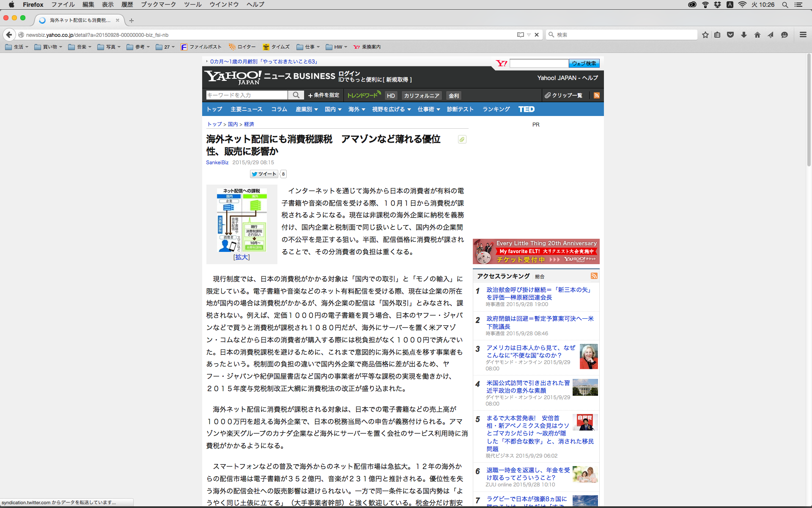Click the bookmark star icon
The width and height of the screenshot is (812, 508).
(705, 35)
